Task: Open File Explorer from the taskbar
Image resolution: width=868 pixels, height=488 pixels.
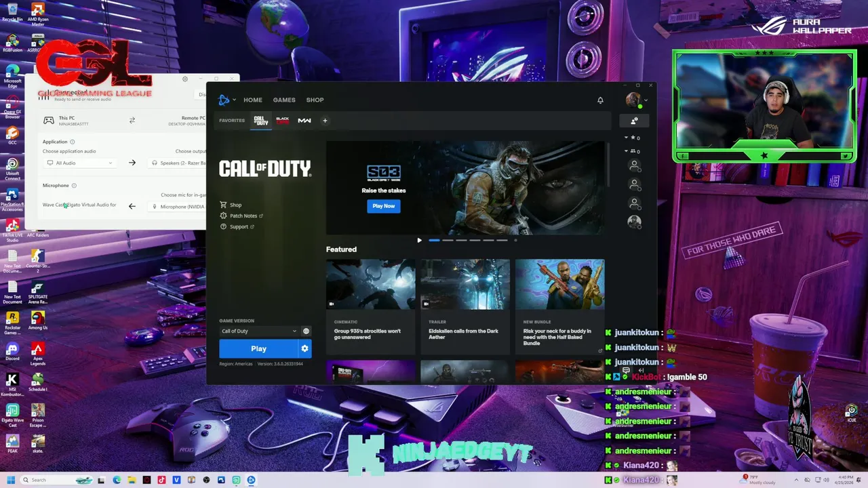Action: click(132, 480)
